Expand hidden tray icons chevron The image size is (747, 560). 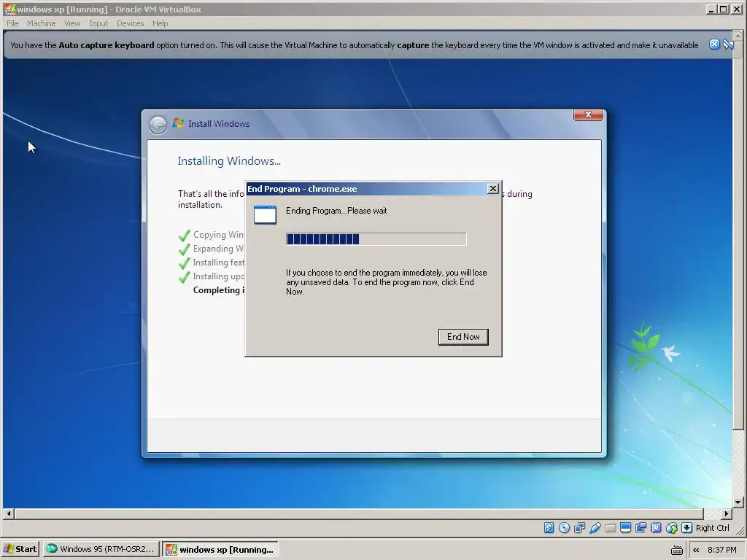point(696,550)
